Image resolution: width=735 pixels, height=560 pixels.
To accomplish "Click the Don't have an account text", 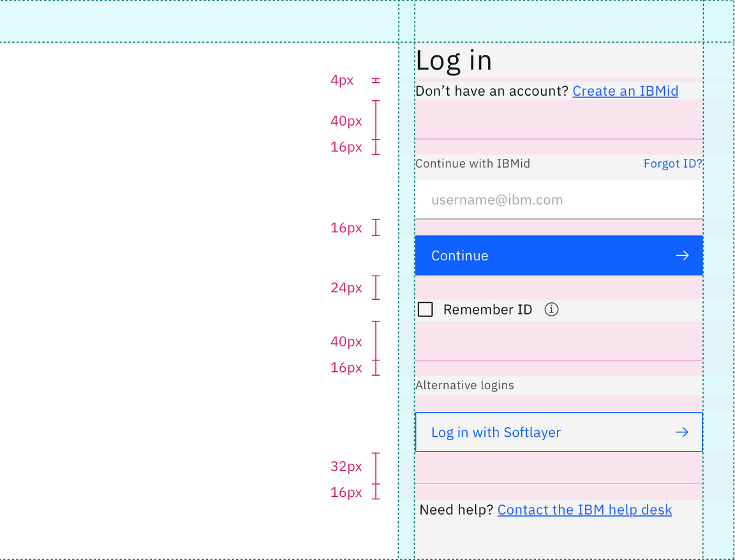I will pos(491,91).
